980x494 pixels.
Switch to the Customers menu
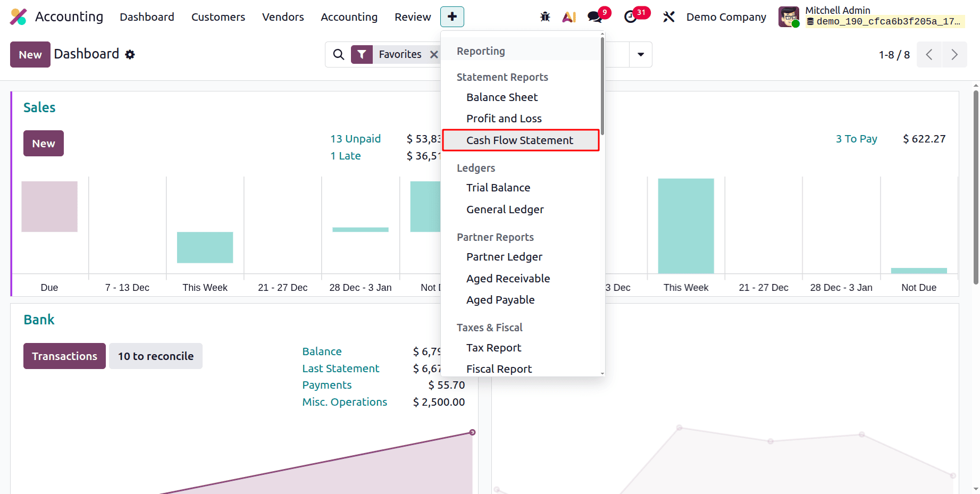pyautogui.click(x=218, y=16)
